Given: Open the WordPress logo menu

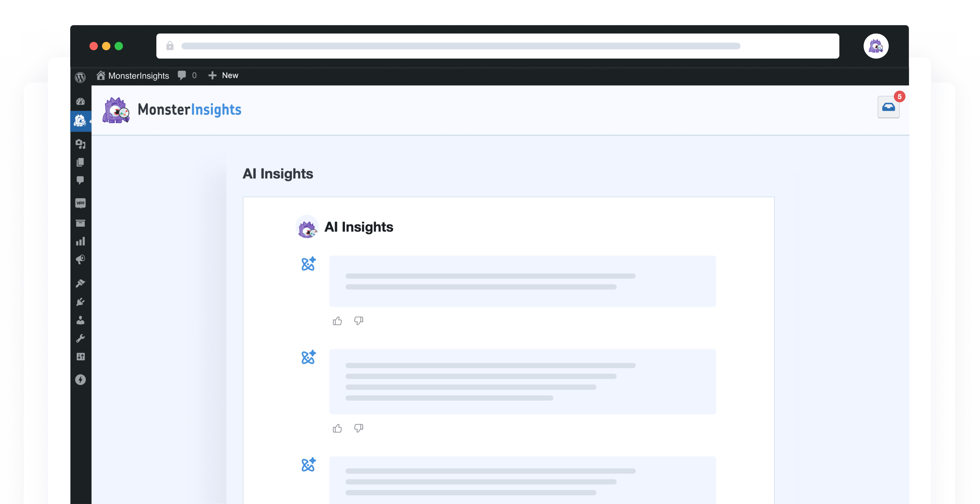Looking at the screenshot, I should 80,77.
